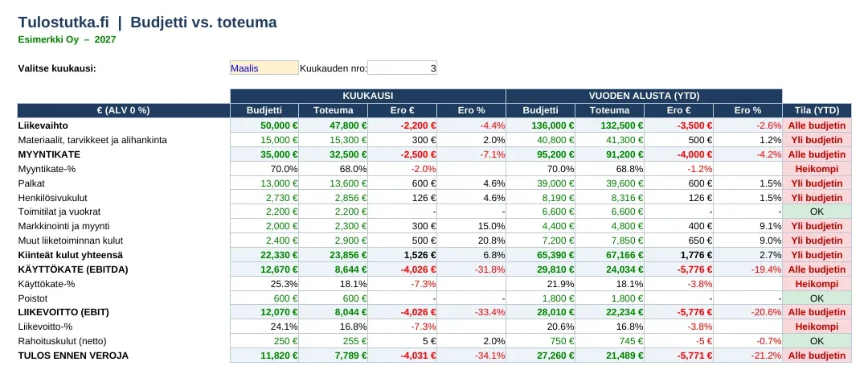
Task: Click TULOS ENNEN VEROJA monthly actual 7,789 €
Action: pos(334,356)
